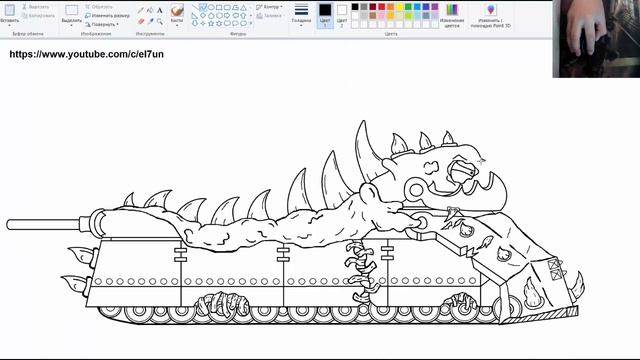The height and width of the screenshot is (360, 640).
Task: Click the Cut (Вырезать) button
Action: coord(36,7)
